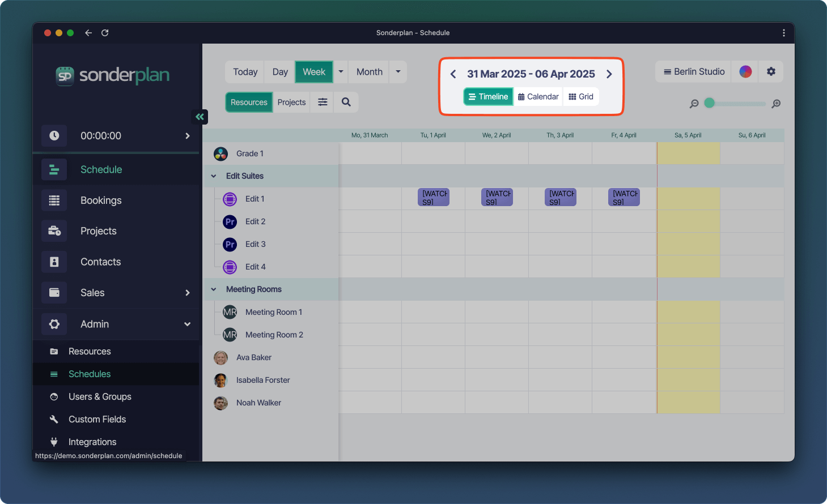The height and width of the screenshot is (504, 827).
Task: Open the Schedule section in the sidebar
Action: pos(101,169)
